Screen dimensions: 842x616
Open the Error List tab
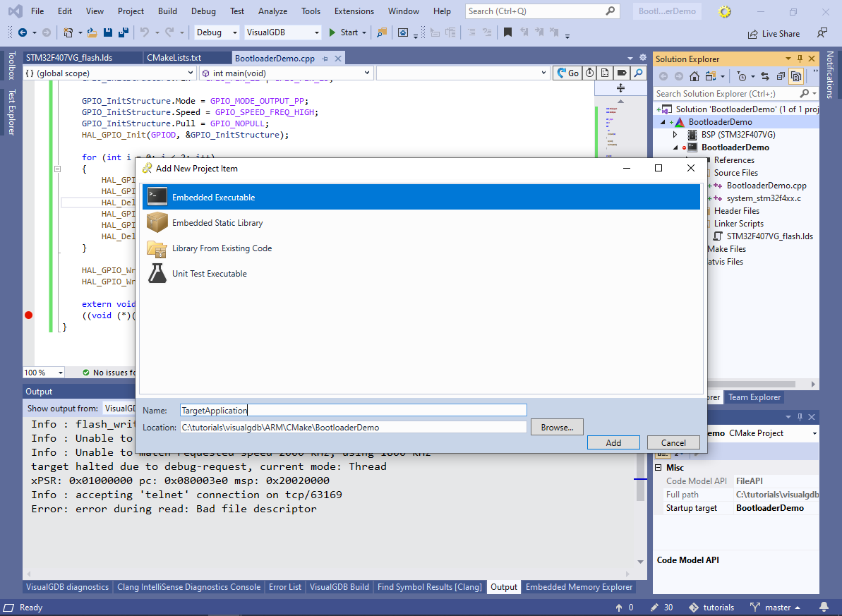[285, 587]
